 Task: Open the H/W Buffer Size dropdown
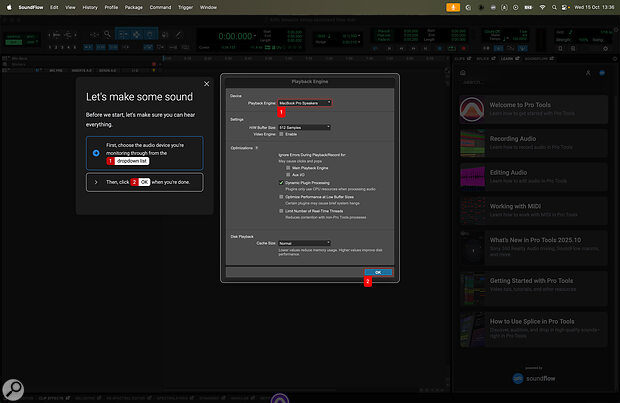[x=304, y=127]
